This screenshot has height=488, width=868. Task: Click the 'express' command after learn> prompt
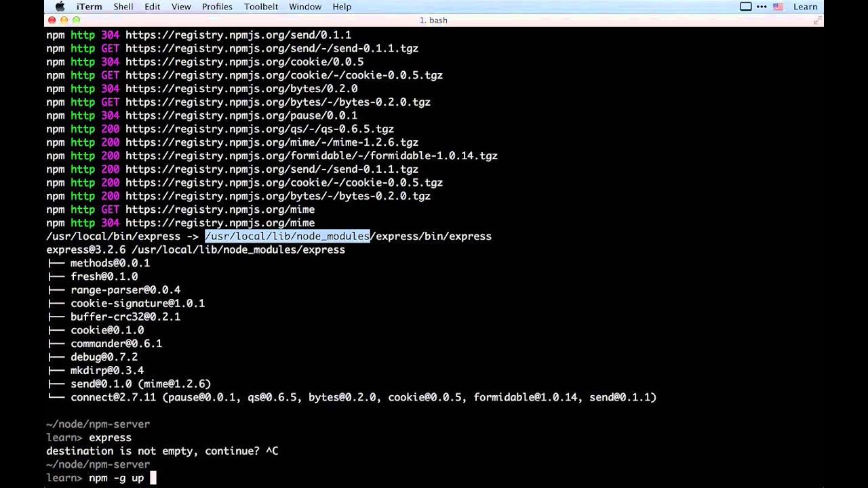click(x=110, y=438)
